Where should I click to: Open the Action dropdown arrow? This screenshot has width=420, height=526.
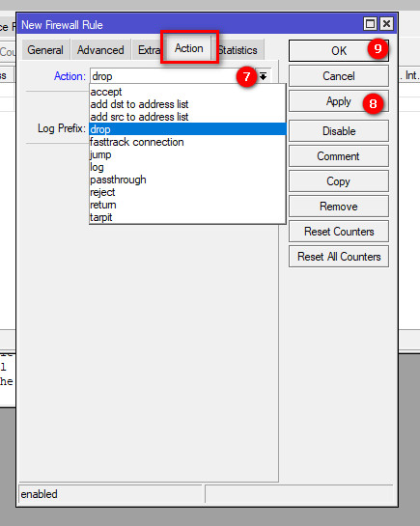point(264,76)
